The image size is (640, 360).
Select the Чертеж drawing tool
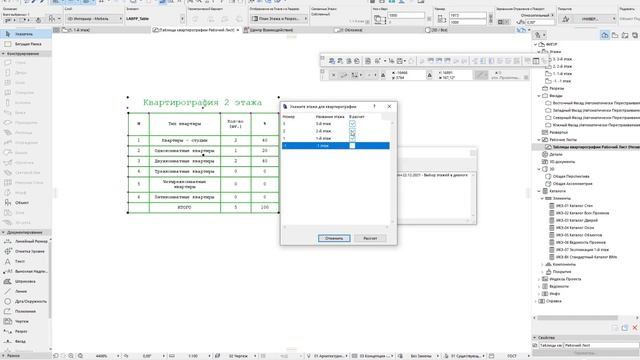25,321
